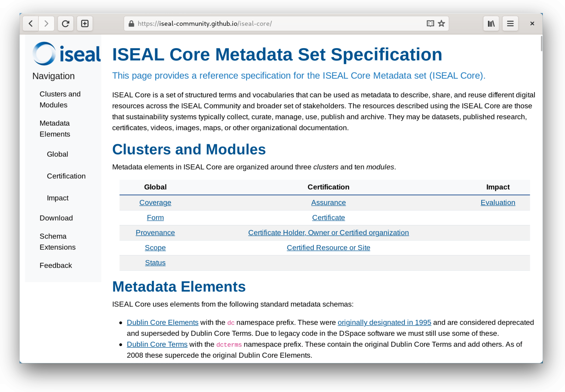Open the hamburger menu

[x=510, y=24]
